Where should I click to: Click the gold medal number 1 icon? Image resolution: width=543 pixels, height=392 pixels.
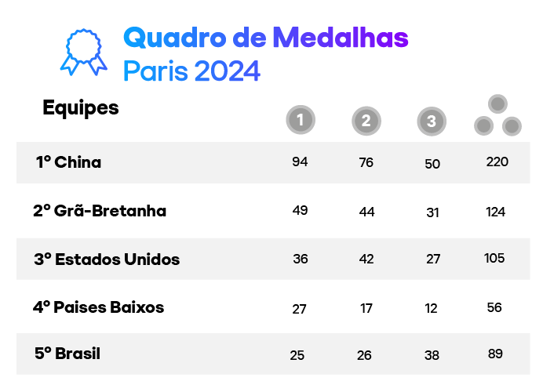coord(300,119)
